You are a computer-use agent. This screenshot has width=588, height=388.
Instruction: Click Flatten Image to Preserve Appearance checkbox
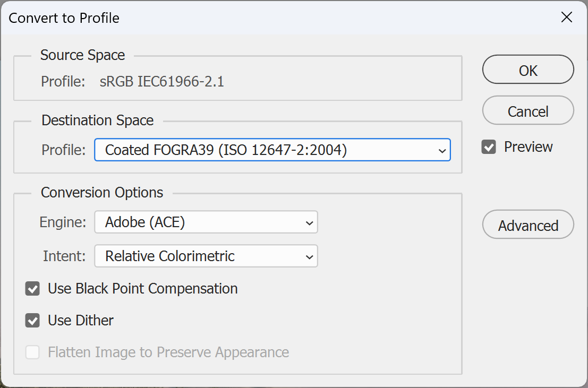click(32, 352)
